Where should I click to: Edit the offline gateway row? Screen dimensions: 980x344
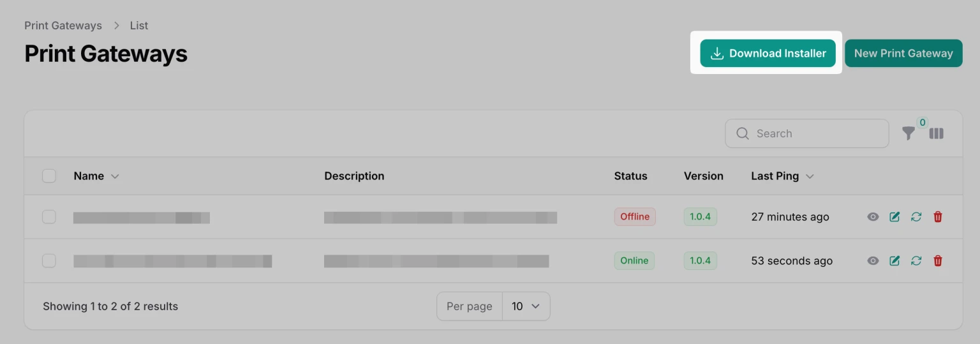click(895, 217)
